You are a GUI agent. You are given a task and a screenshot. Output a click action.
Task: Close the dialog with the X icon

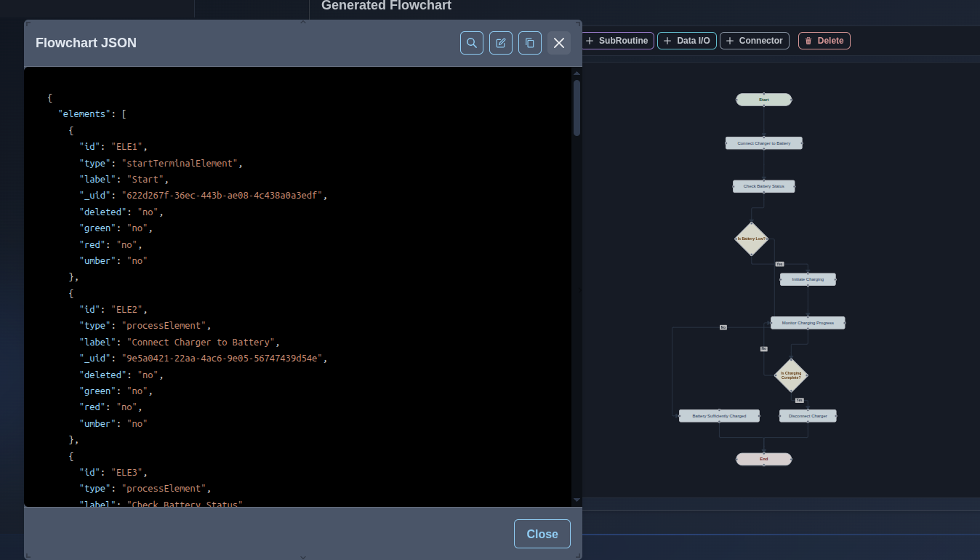[x=559, y=43]
